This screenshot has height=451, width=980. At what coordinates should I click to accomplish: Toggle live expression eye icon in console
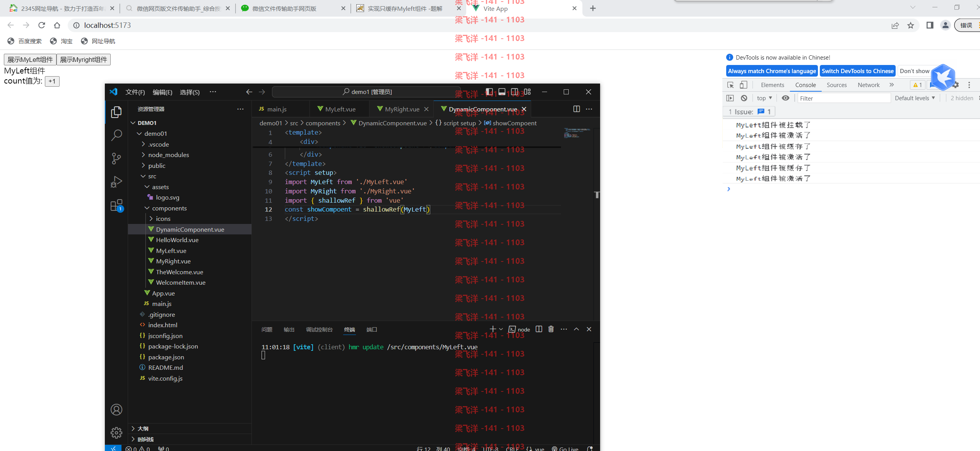785,98
